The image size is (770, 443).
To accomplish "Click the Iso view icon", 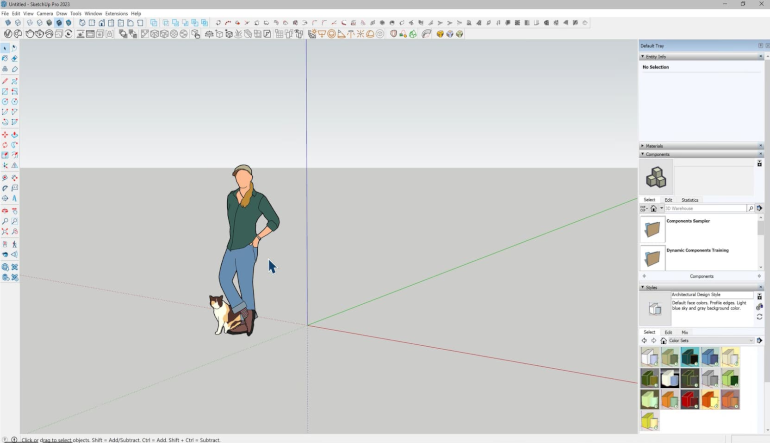I will tap(82, 23).
